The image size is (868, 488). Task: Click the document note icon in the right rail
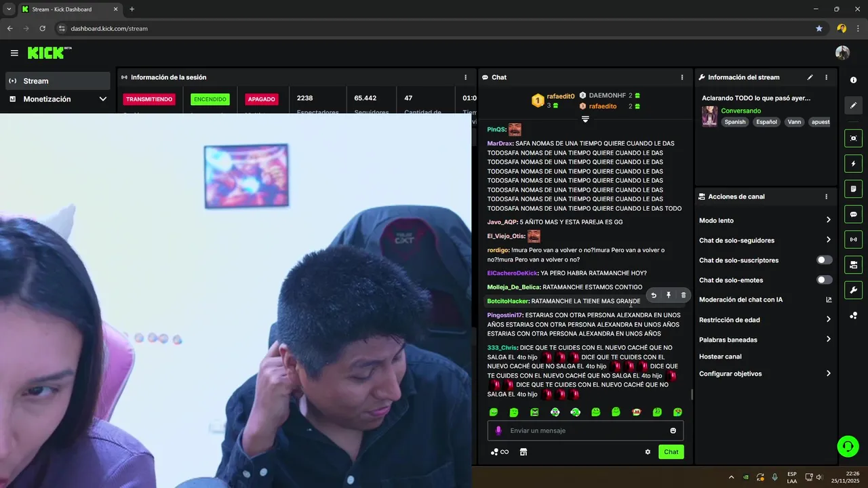click(x=853, y=188)
